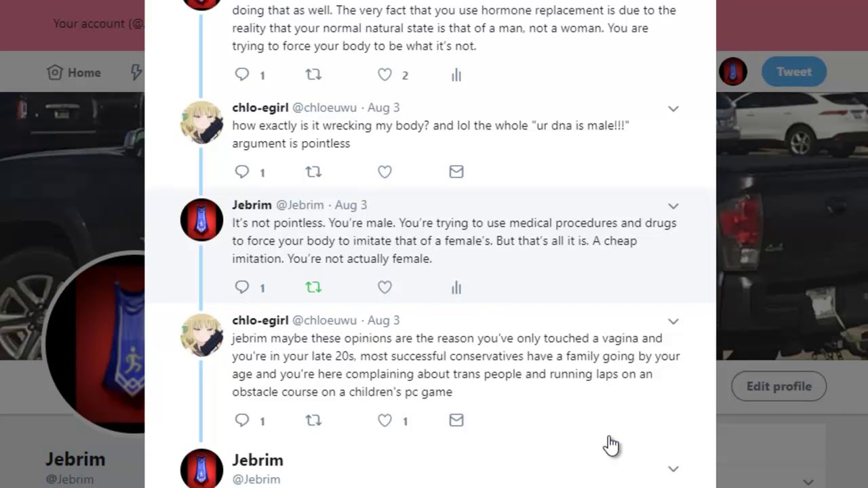Open dropdown on chlo-egirl's "jebrim maybe" tweet
Viewport: 868px width, 488px height.
pyautogui.click(x=673, y=321)
